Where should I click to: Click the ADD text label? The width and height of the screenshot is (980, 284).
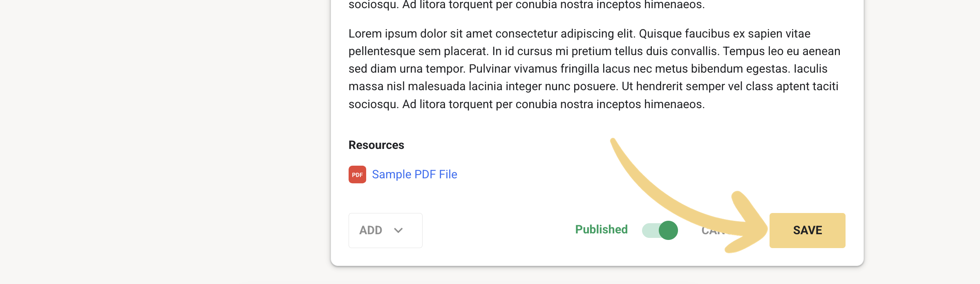[371, 231]
